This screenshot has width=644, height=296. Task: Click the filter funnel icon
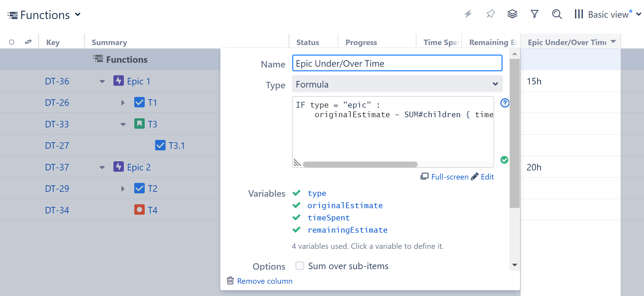pos(534,14)
